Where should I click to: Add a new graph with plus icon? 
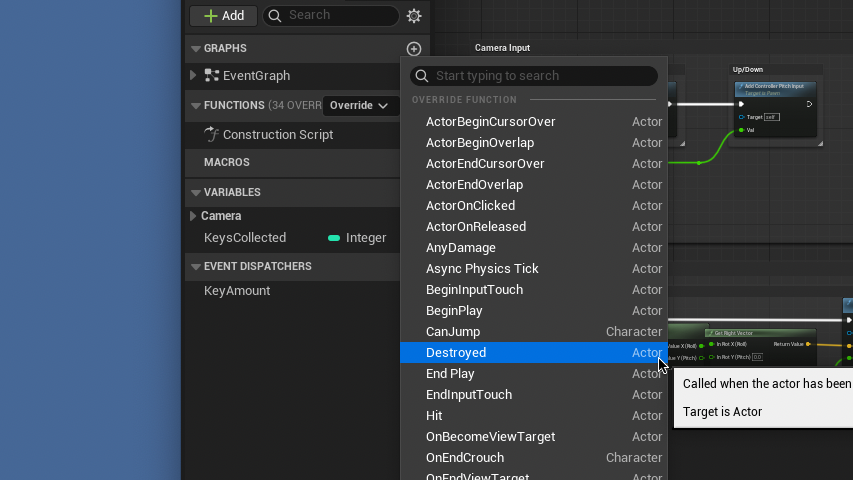414,49
